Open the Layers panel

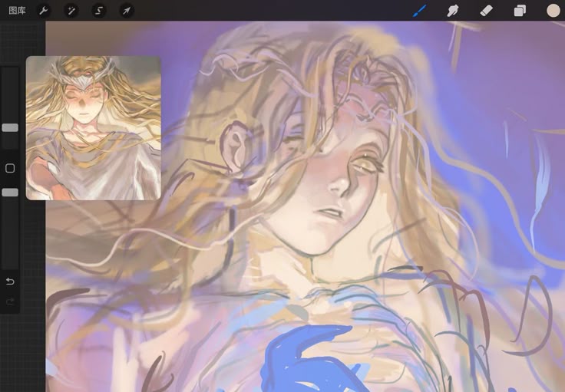520,11
